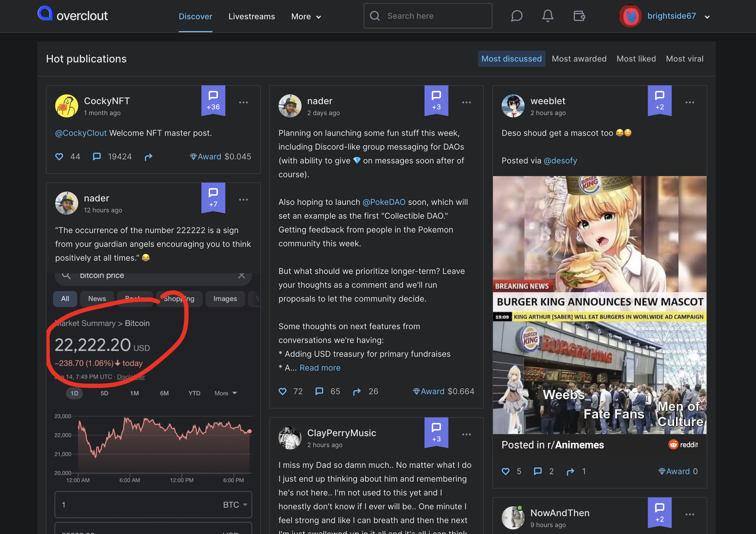
Task: Open the +2 comments badge on NowAndThen post
Action: tap(659, 513)
